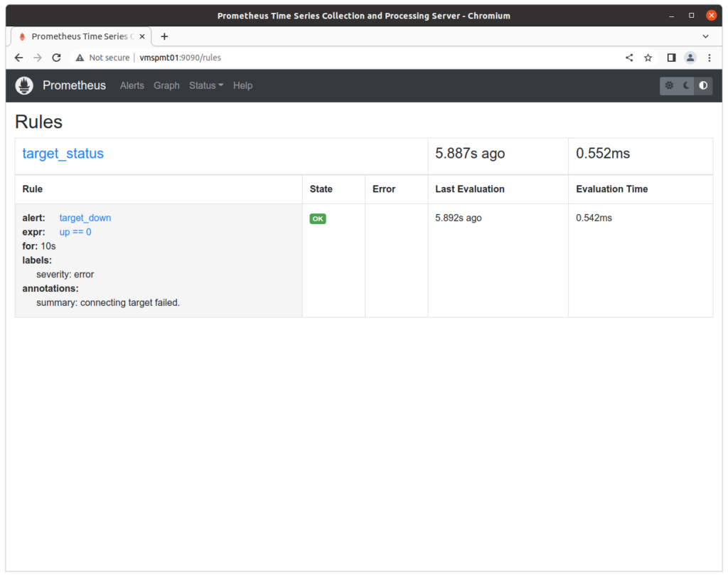Image resolution: width=728 pixels, height=577 pixels.
Task: Expand the tab search chevron
Action: [705, 36]
